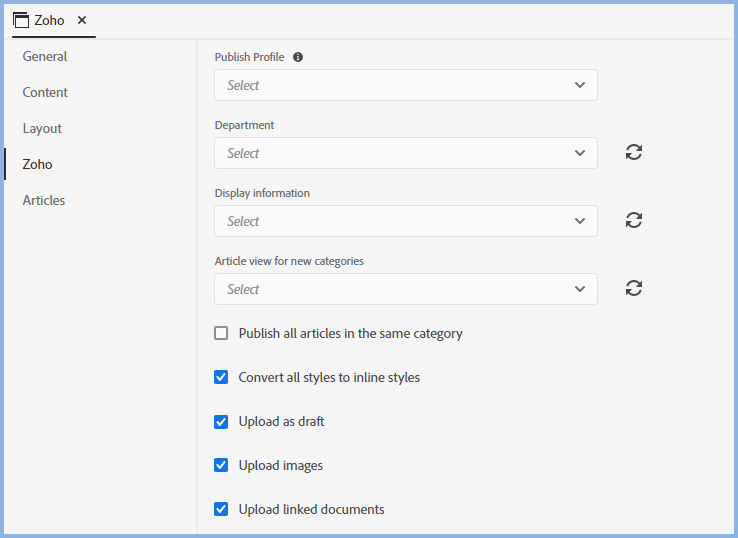Image resolution: width=738 pixels, height=538 pixels.
Task: Click the window icon on the Zoho tab
Action: coord(21,20)
